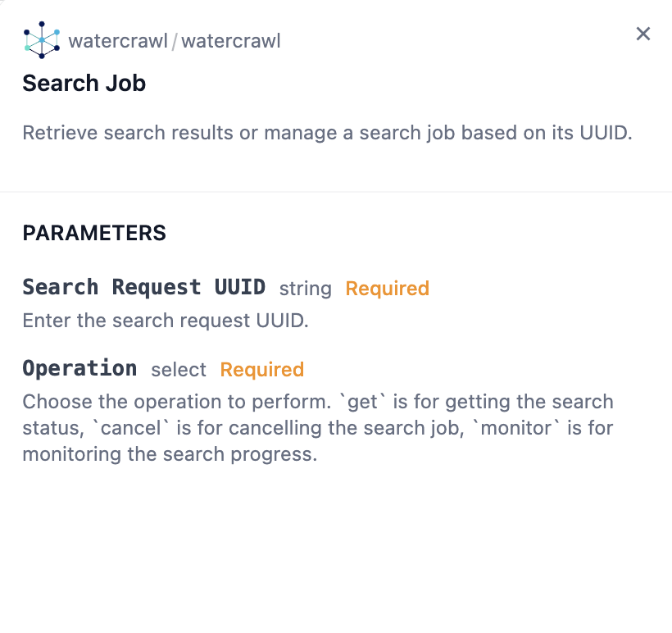Click the slash separator between watercrawl names

[x=175, y=40]
